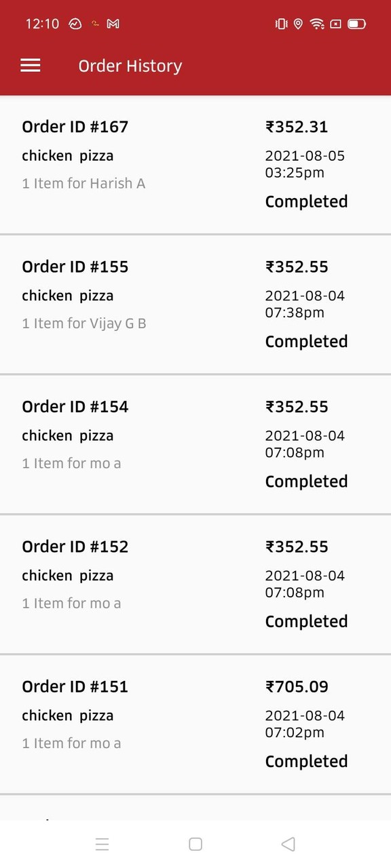Image resolution: width=391 pixels, height=868 pixels.
Task: Open the navigation drawer hamburger menu
Action: 30,65
